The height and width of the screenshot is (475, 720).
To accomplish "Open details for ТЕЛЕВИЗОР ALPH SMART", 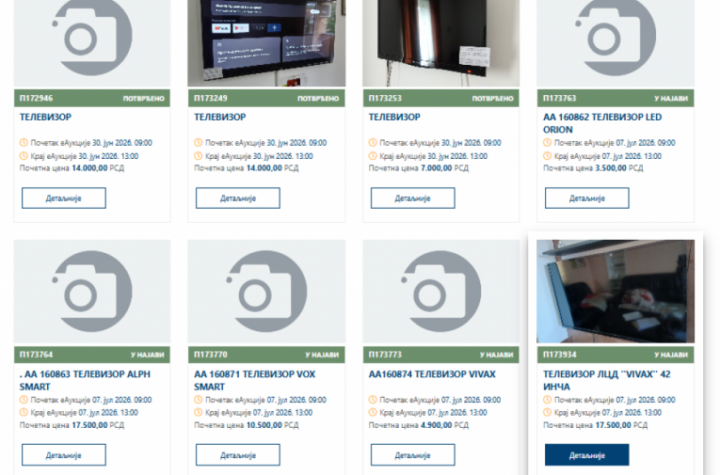I will click(64, 455).
